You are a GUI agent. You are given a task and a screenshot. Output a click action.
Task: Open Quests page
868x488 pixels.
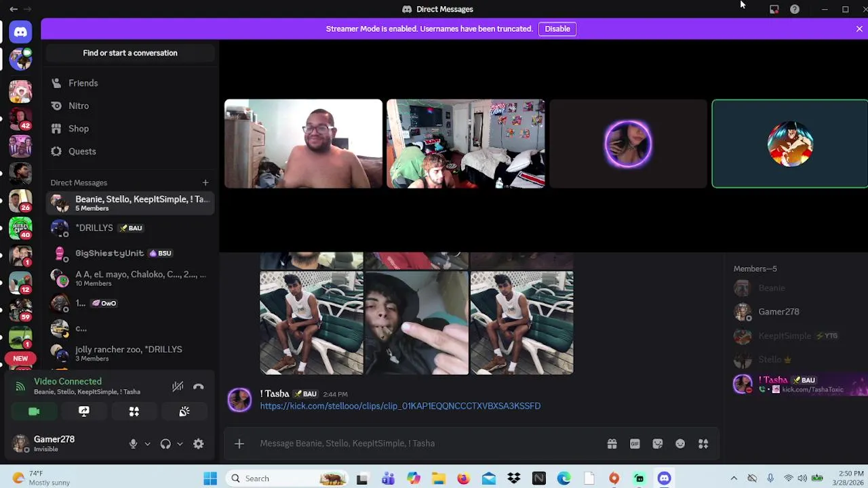coord(130,151)
